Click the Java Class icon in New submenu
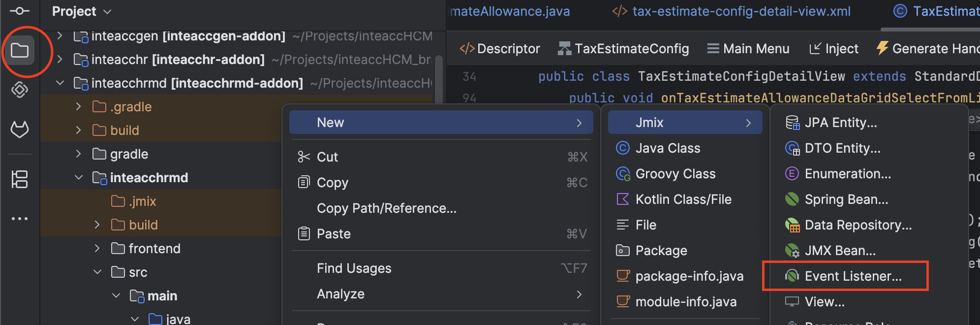 click(x=623, y=148)
